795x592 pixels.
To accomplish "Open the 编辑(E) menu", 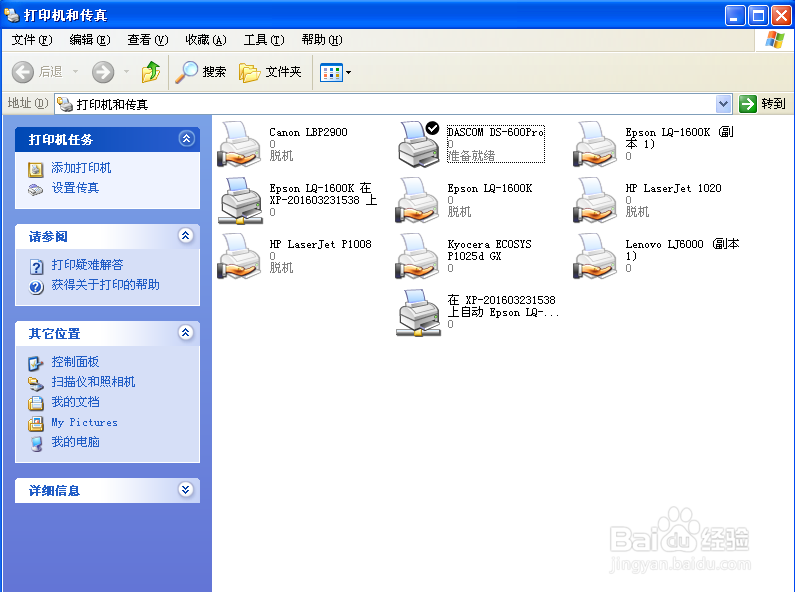I will (90, 40).
